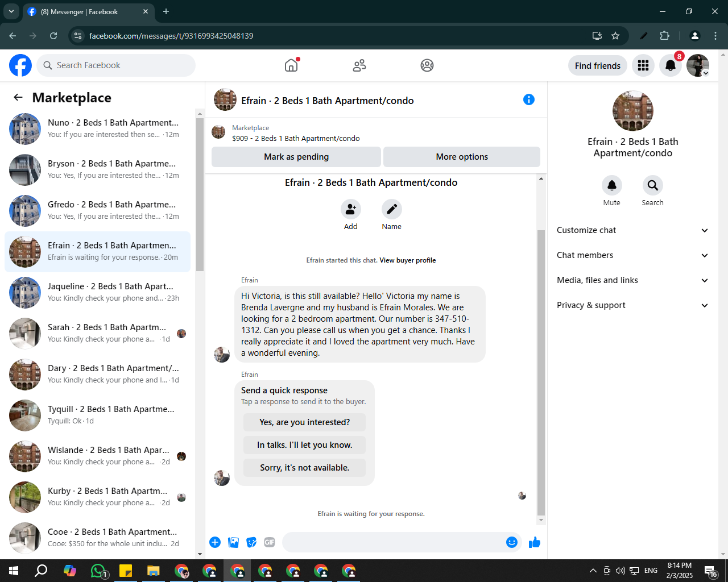The image size is (728, 582).
Task: Open the Home feed icon
Action: tap(291, 65)
